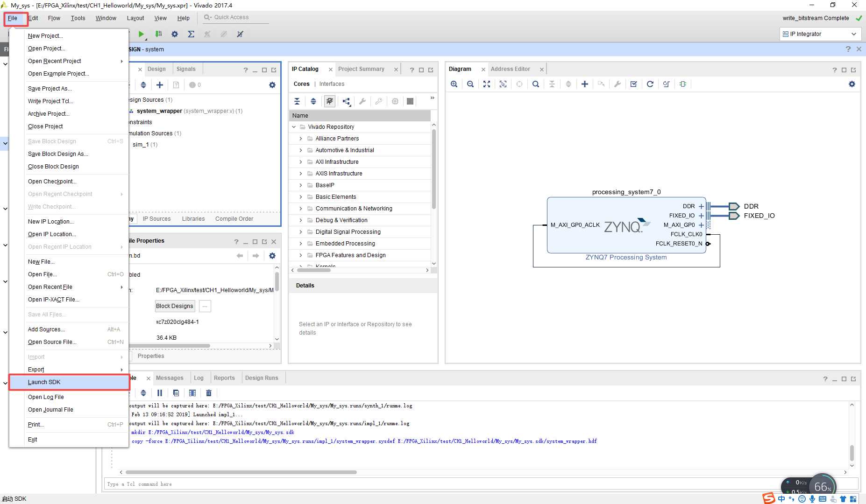Select the Interfaces view link in IP Catalog
The image size is (866, 504).
pyautogui.click(x=332, y=84)
